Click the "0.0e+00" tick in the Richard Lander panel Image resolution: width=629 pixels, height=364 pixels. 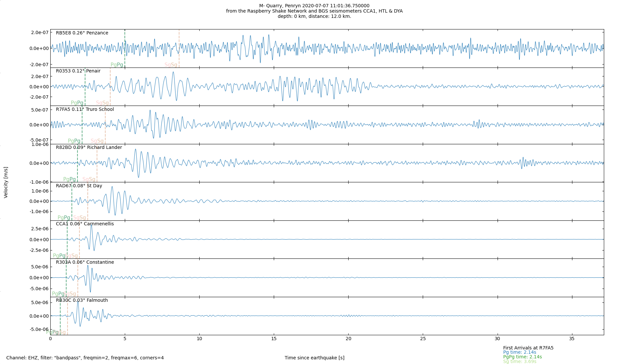pyautogui.click(x=39, y=163)
